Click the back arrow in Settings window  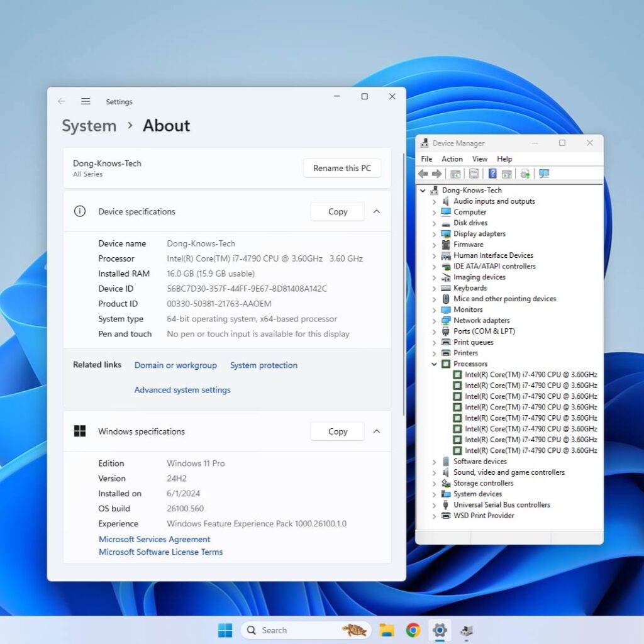click(x=62, y=101)
